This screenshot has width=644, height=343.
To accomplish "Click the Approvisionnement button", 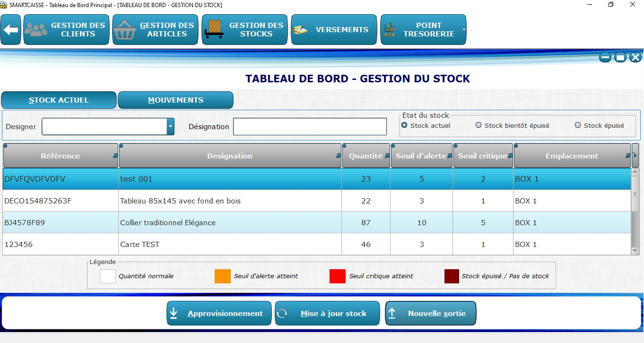I will (x=219, y=313).
